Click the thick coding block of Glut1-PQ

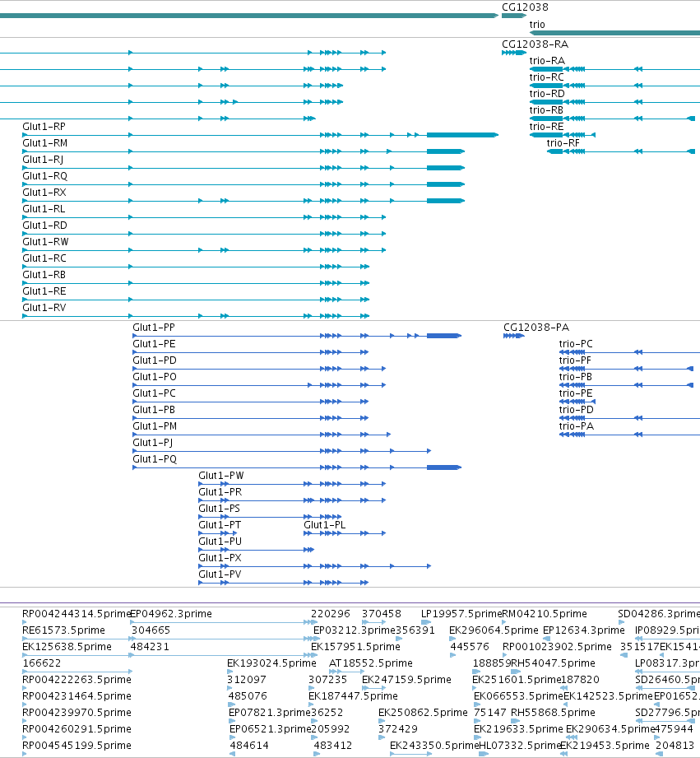click(444, 467)
